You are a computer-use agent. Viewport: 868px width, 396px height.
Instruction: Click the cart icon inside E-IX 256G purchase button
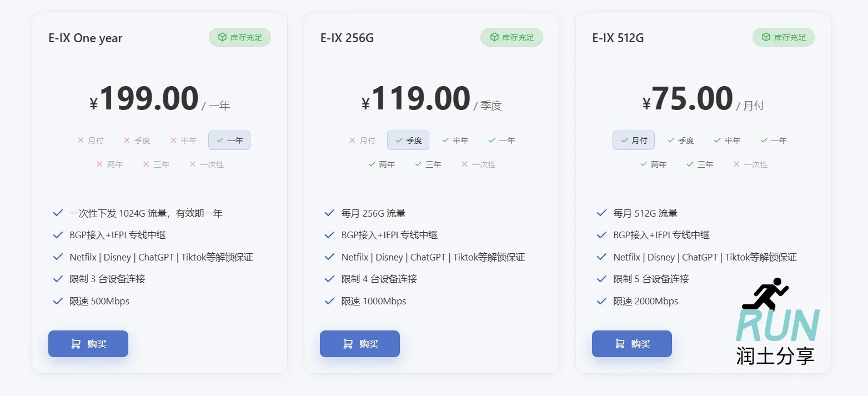(x=347, y=344)
